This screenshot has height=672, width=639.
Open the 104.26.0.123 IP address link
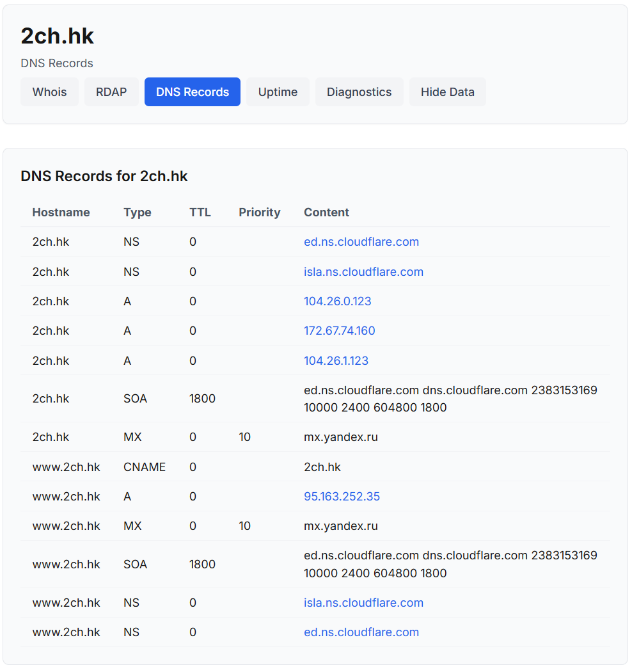tap(337, 301)
